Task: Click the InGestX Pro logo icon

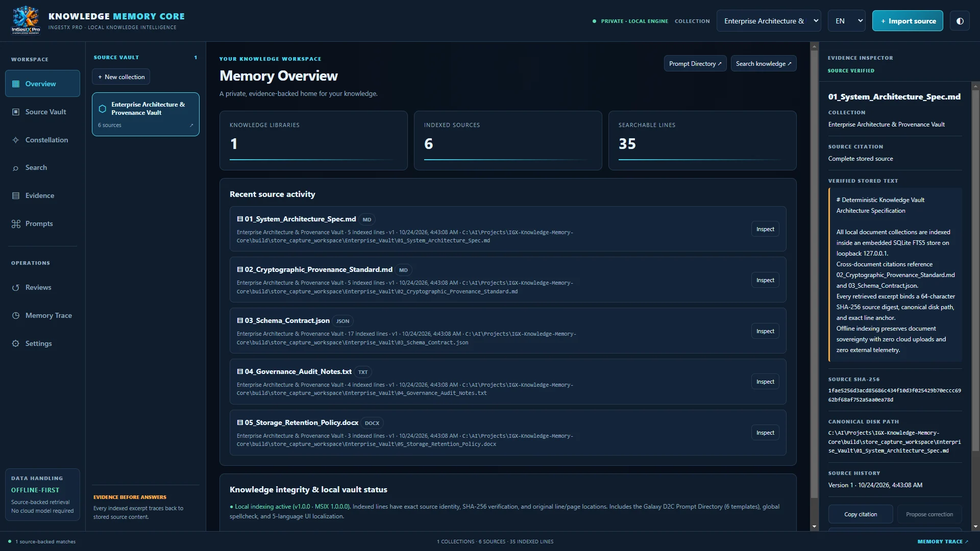Action: [x=26, y=20]
